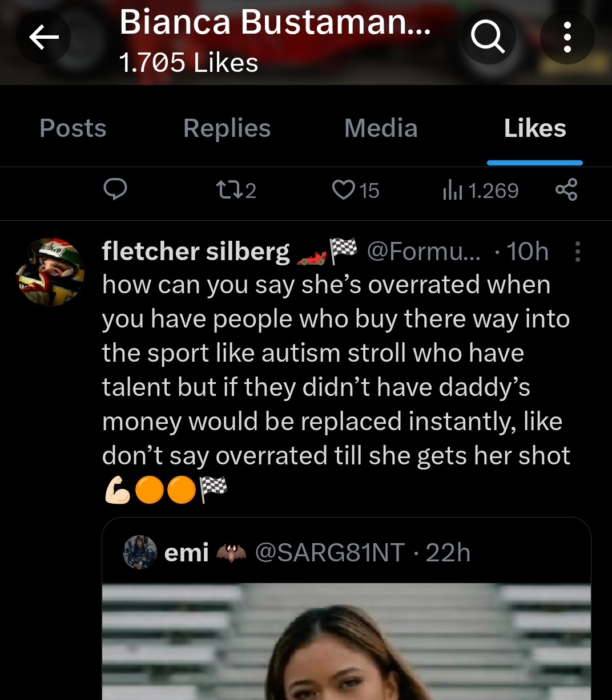The width and height of the screenshot is (612, 700).
Task: Select the Likes tab
Action: (x=534, y=128)
